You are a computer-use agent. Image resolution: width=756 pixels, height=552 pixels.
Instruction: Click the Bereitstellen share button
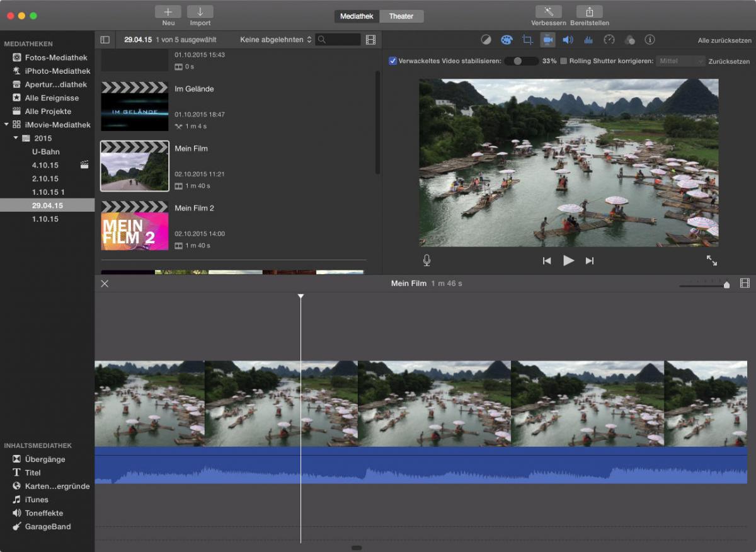pyautogui.click(x=590, y=12)
